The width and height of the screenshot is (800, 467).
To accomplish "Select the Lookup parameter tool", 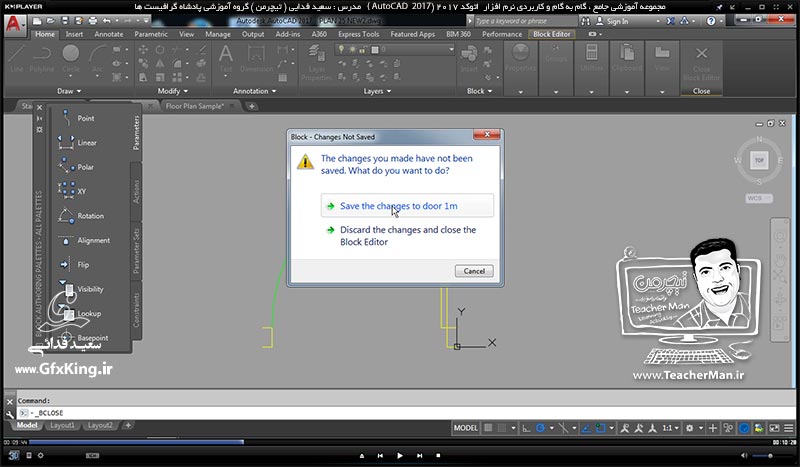I will pos(79,313).
